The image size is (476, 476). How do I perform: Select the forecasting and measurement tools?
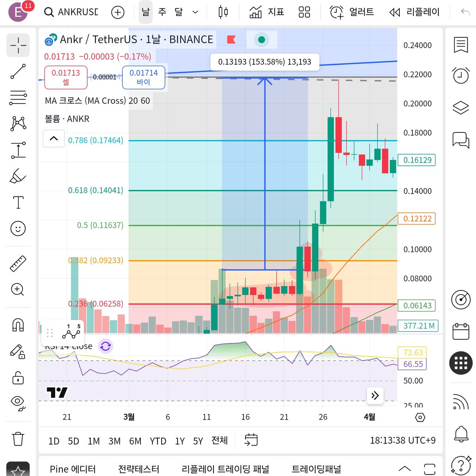[18, 150]
